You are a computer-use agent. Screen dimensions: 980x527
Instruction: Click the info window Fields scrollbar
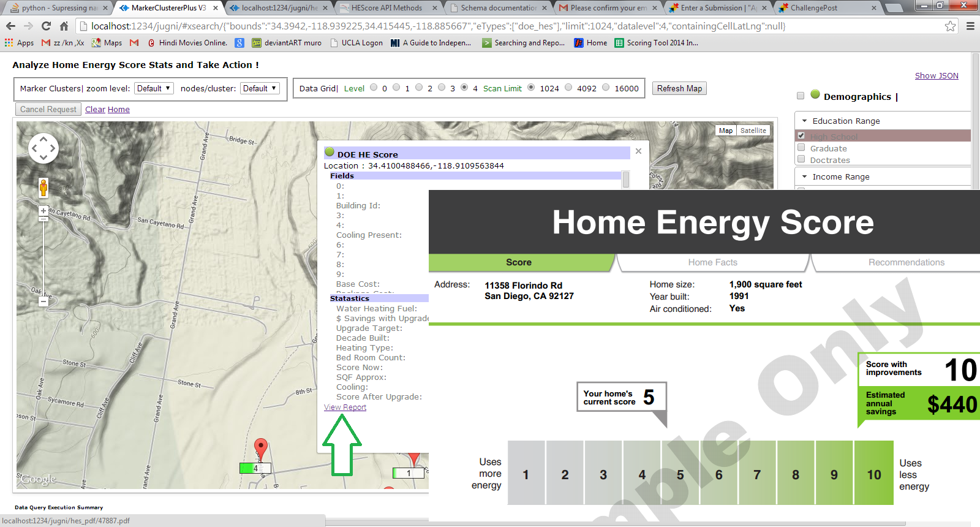point(625,179)
